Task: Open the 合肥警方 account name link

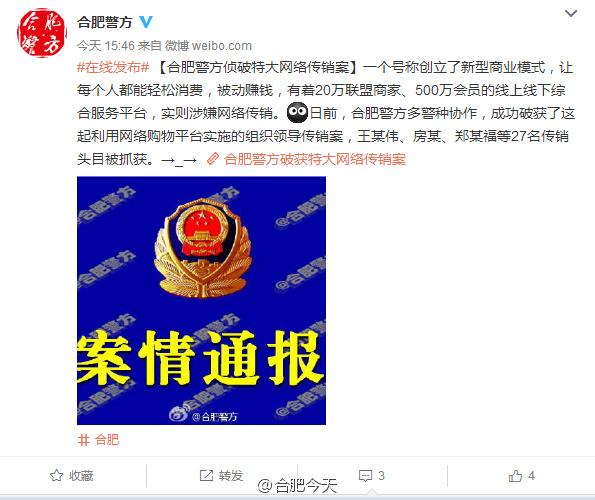Action: pos(105,22)
